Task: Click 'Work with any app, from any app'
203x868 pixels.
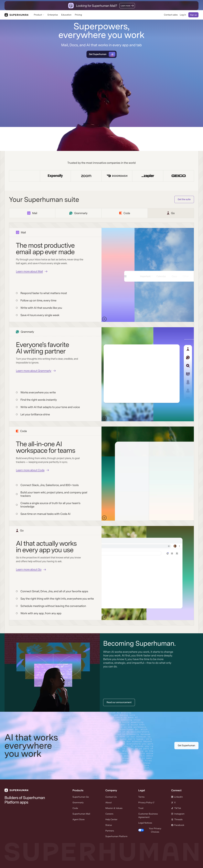Action: (41, 613)
